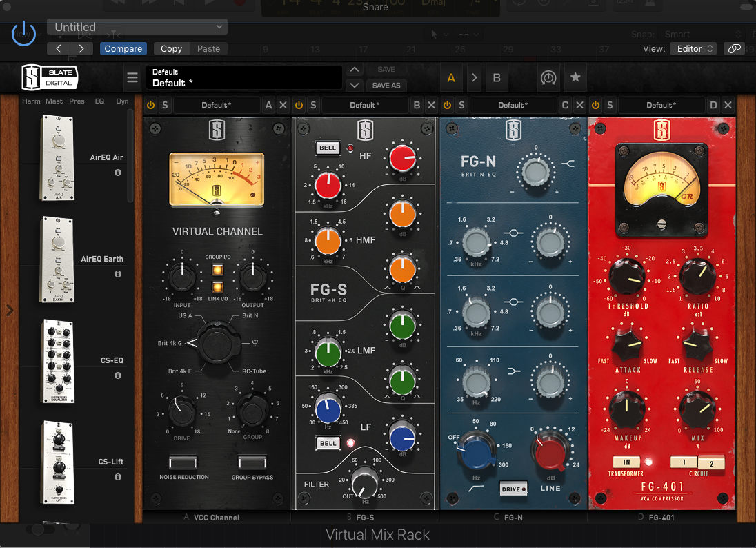Toggle power for slot D FG-401
This screenshot has height=548, width=756.
coord(596,105)
